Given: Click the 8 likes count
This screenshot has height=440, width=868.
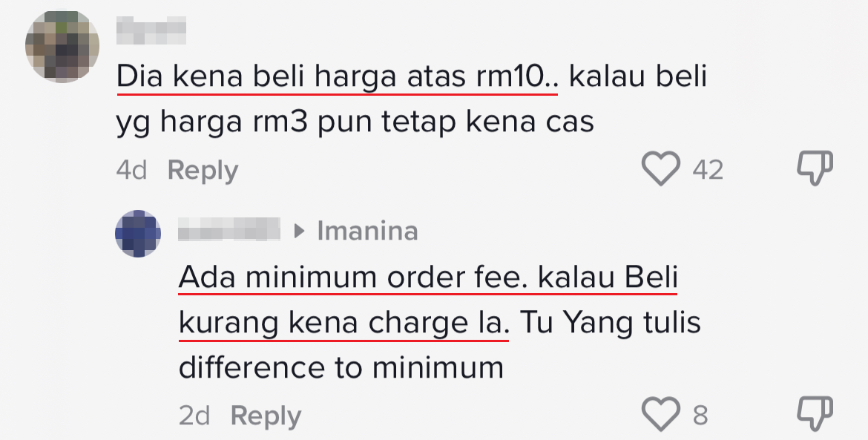Looking at the screenshot, I should click(x=700, y=416).
